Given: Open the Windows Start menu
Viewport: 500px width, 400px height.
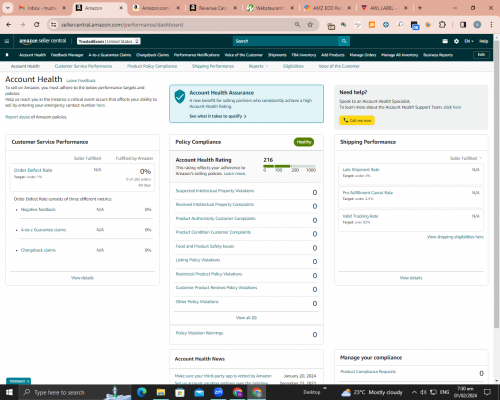Looking at the screenshot, I should tap(9, 392).
